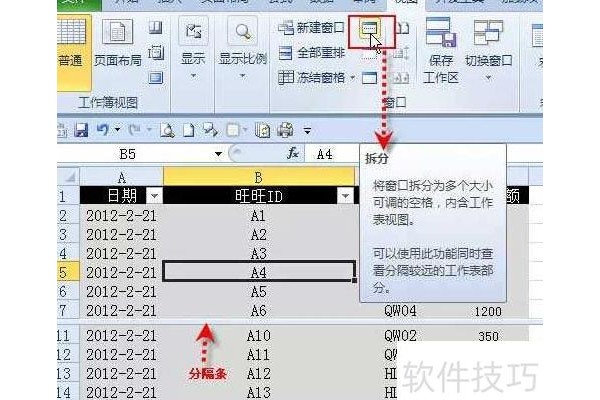Click 保存工作区 save workspace button

440,50
